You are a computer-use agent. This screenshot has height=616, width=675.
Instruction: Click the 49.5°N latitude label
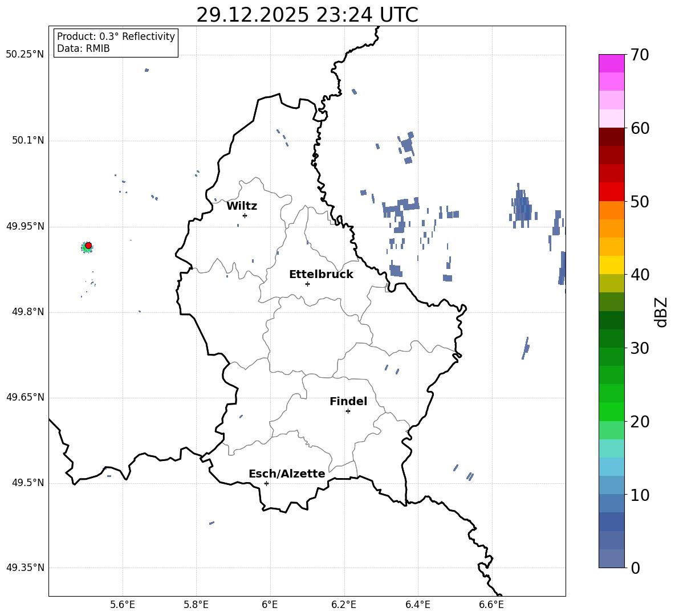tap(28, 483)
